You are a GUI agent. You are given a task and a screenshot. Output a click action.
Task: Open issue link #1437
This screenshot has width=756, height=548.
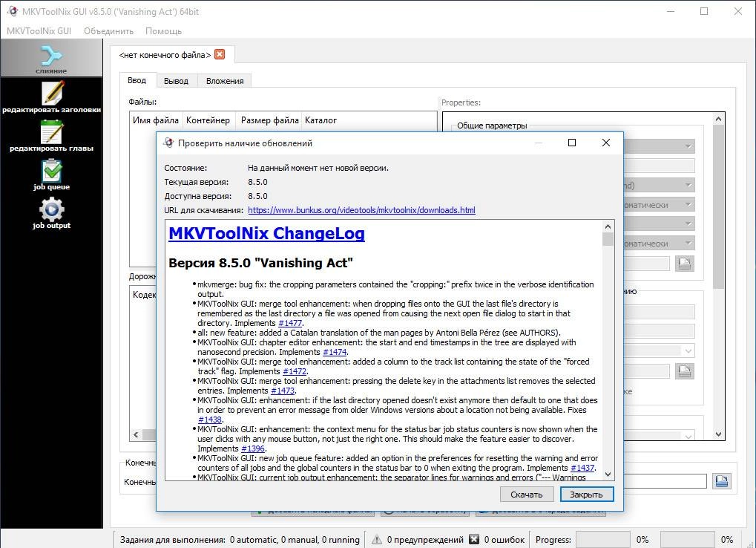(582, 468)
